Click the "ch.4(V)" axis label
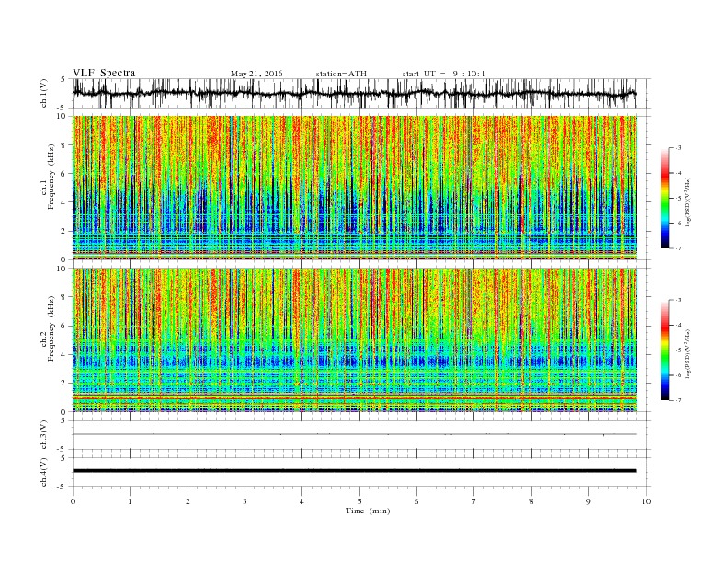The image size is (728, 563). point(44,472)
